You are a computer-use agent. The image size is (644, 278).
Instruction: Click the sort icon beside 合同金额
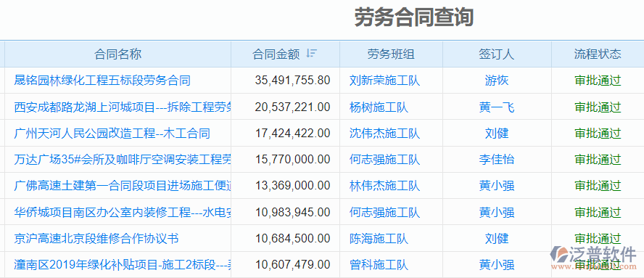tap(312, 54)
